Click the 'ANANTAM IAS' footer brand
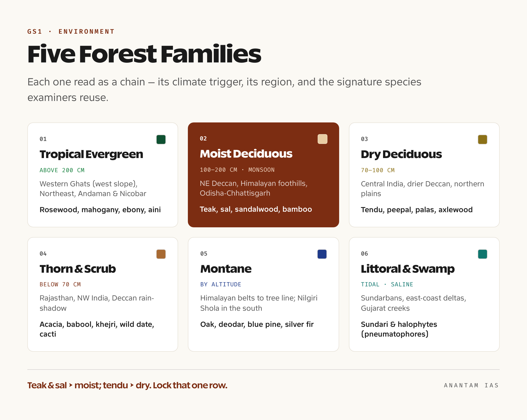Image resolution: width=527 pixels, height=420 pixels. pyautogui.click(x=471, y=385)
